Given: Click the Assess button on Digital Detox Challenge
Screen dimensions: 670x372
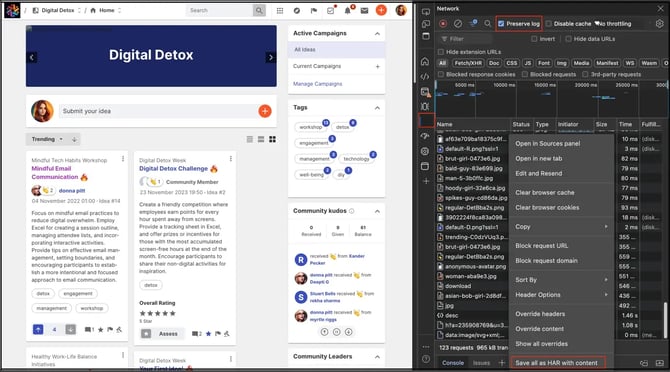Looking at the screenshot, I should coord(168,334).
